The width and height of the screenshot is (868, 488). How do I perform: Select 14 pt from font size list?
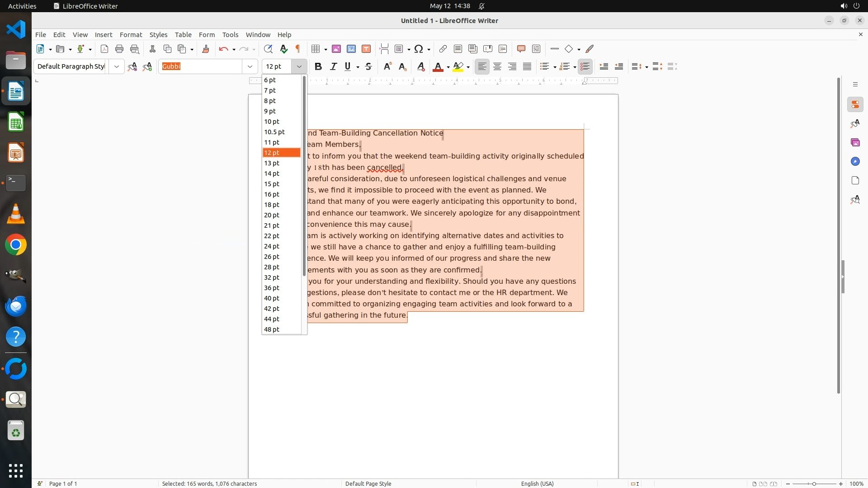[272, 174]
